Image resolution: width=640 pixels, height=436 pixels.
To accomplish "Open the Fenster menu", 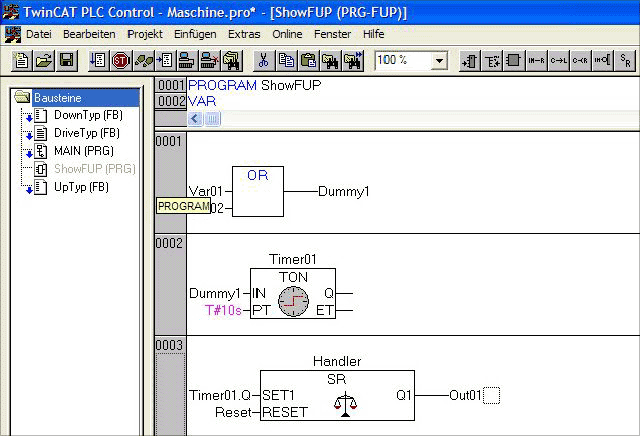I will 332,34.
